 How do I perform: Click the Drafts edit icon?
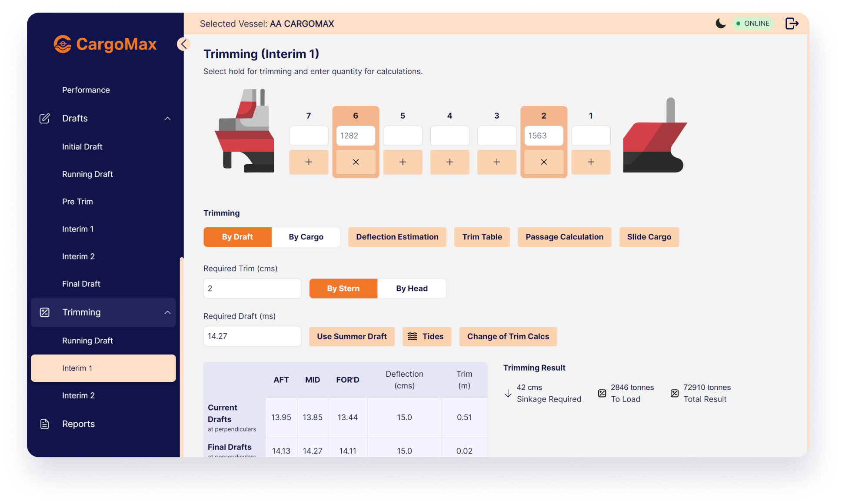click(45, 118)
